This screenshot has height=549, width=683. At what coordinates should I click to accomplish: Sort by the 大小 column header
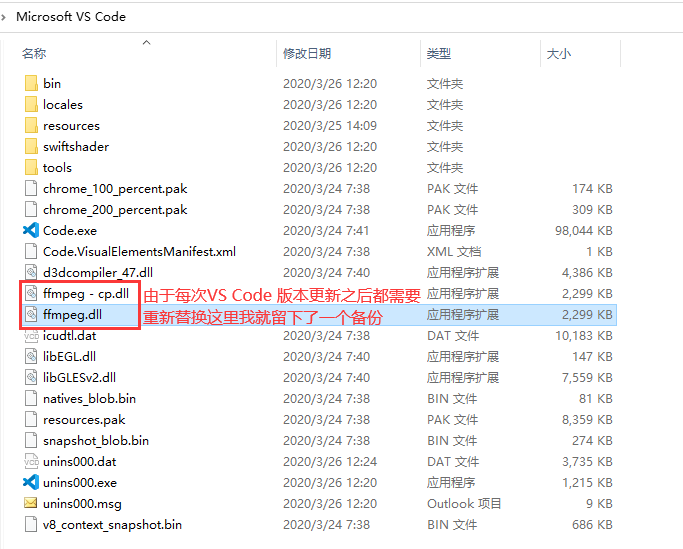pyautogui.click(x=559, y=54)
